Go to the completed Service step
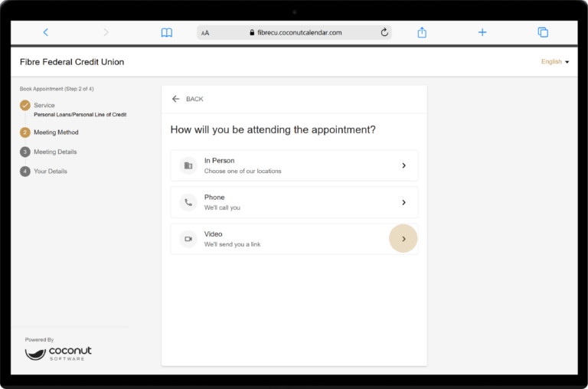 tap(44, 105)
